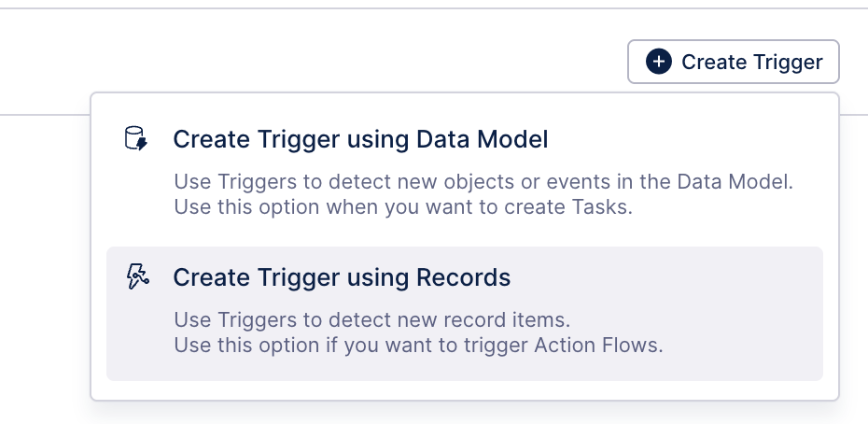Screen dimensions: 868x424
Task: Click the plus icon in Create Trigger
Action: (x=658, y=62)
